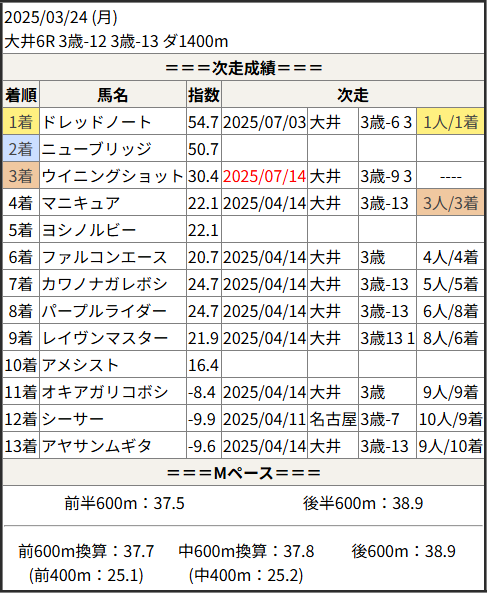Click 3歳13 1 class in レイヴンマスター row
The width and height of the screenshot is (487, 593).
pos(387,338)
